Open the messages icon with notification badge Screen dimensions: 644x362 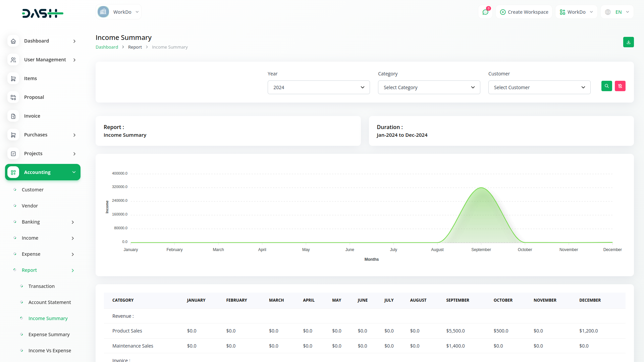coord(485,12)
